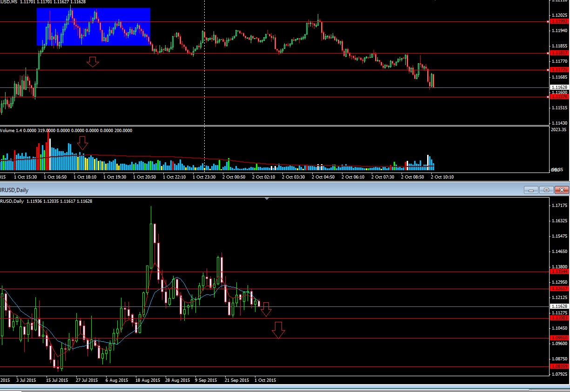
Task: Click the 21 Sep 2015 date label
Action: pos(236,380)
